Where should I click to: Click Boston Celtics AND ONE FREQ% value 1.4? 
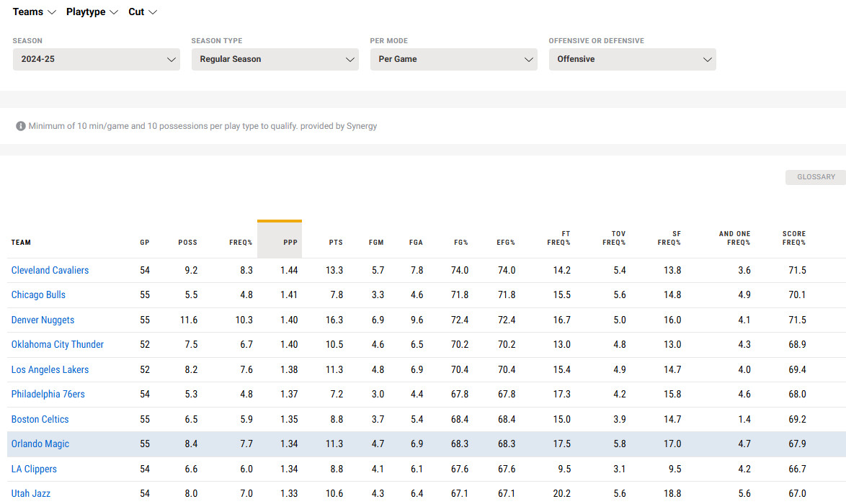pos(744,419)
